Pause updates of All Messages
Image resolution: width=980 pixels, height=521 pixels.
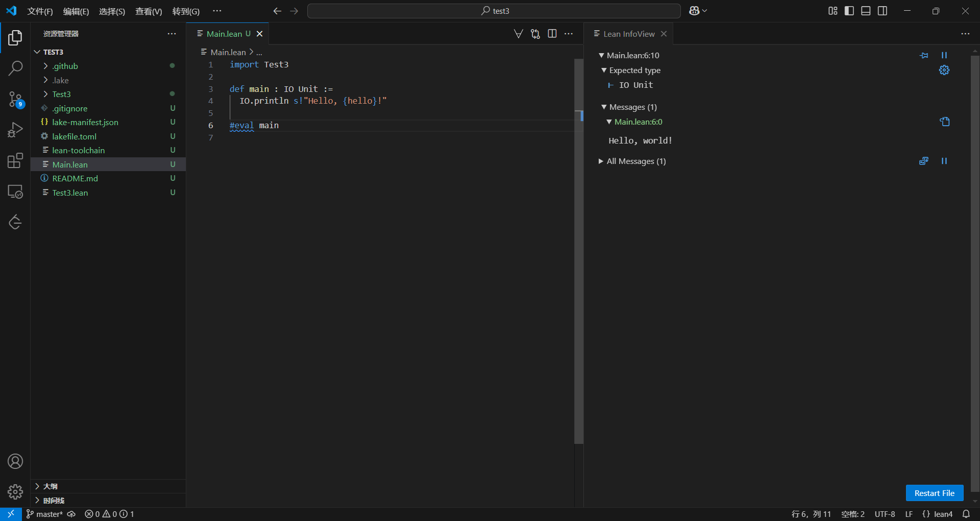pos(944,161)
